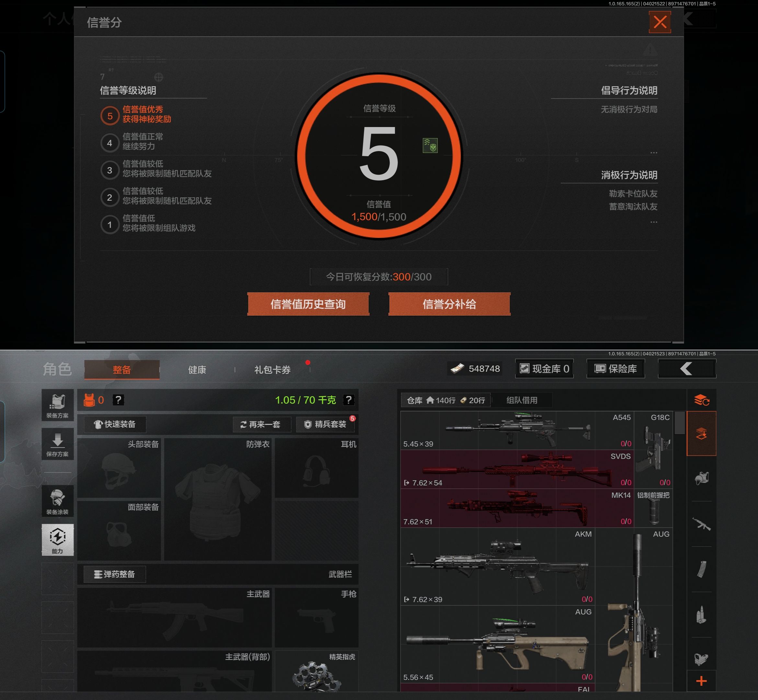Select the AKM rifle thumbnail in warehouse
Screen dimensions: 758x700
[498, 566]
